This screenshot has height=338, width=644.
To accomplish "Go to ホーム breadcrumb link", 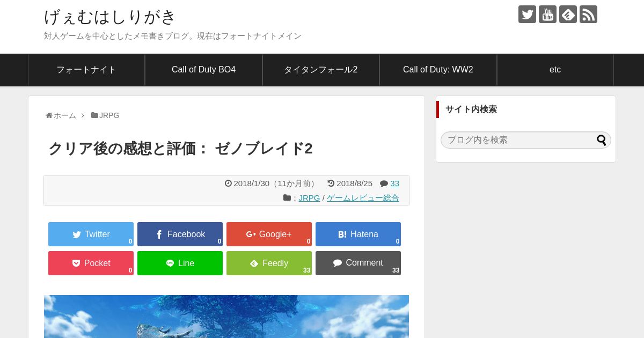I will [65, 115].
